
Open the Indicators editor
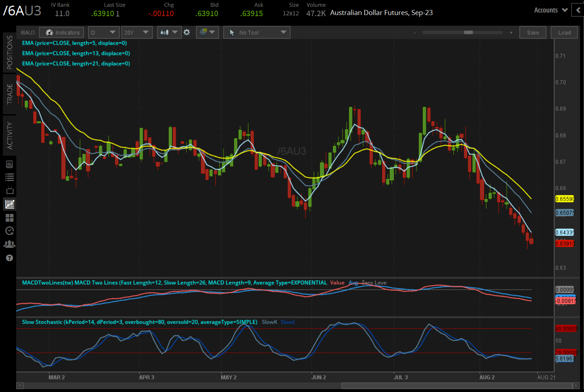61,32
